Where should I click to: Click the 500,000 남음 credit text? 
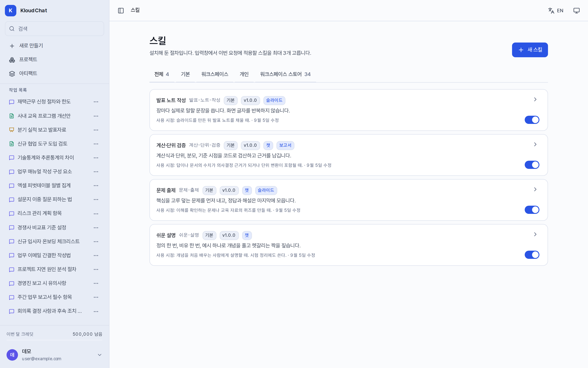(x=87, y=334)
